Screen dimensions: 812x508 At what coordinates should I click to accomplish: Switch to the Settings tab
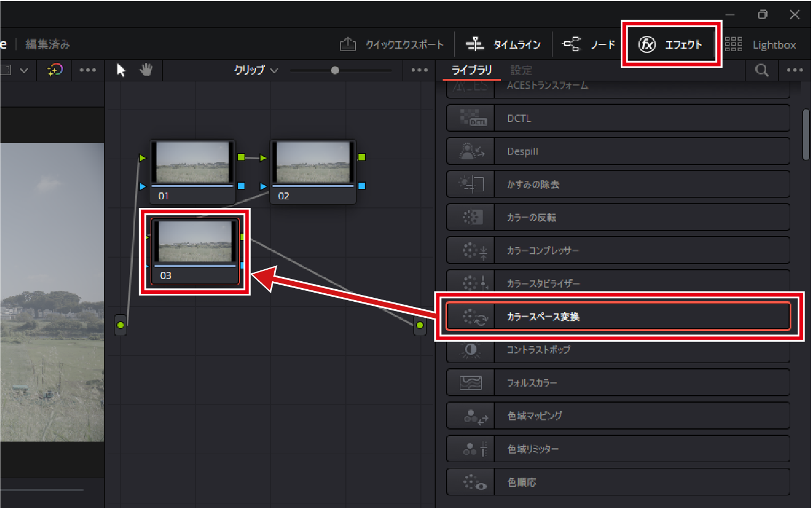521,70
